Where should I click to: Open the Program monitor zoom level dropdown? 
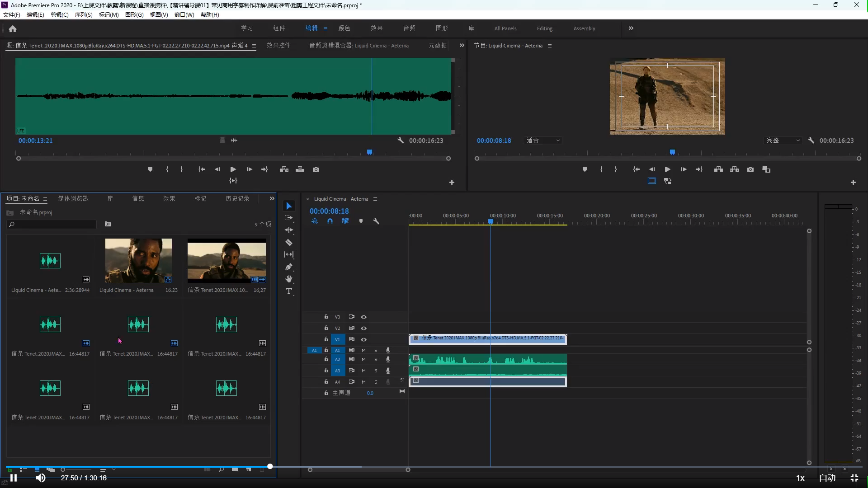click(543, 141)
